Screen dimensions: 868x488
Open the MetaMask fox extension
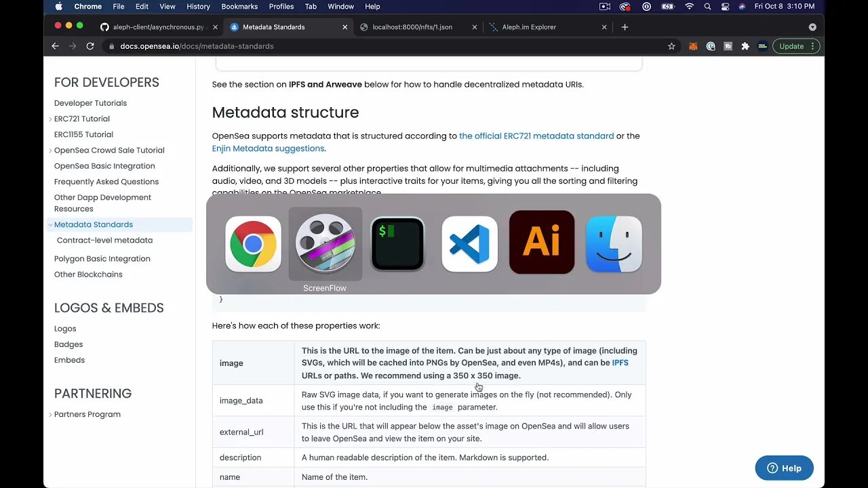click(693, 46)
